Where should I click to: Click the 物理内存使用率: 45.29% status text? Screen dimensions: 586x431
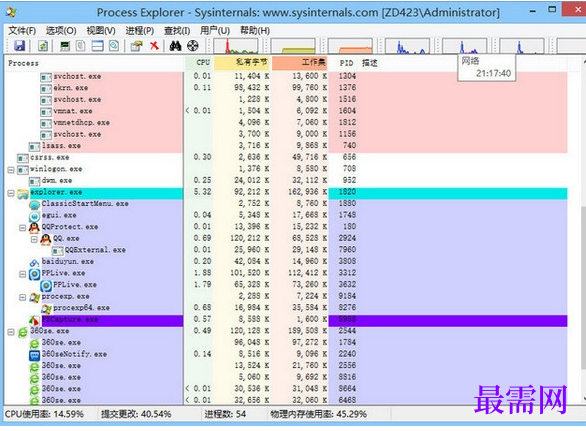point(318,414)
